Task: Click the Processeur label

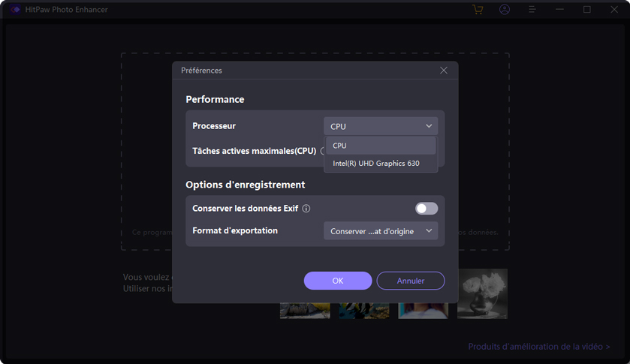Action: pyautogui.click(x=214, y=126)
